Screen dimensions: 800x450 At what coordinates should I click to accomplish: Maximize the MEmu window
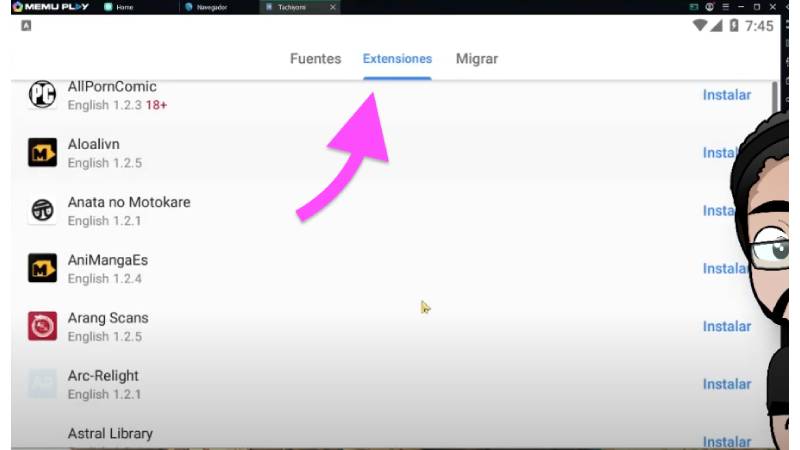pyautogui.click(x=757, y=7)
